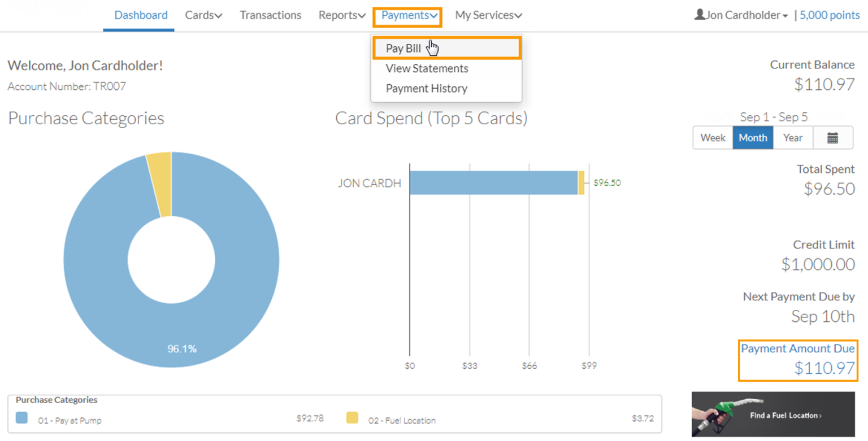This screenshot has width=868, height=441.
Task: Click the Payment Amount Due link
Action: point(798,348)
